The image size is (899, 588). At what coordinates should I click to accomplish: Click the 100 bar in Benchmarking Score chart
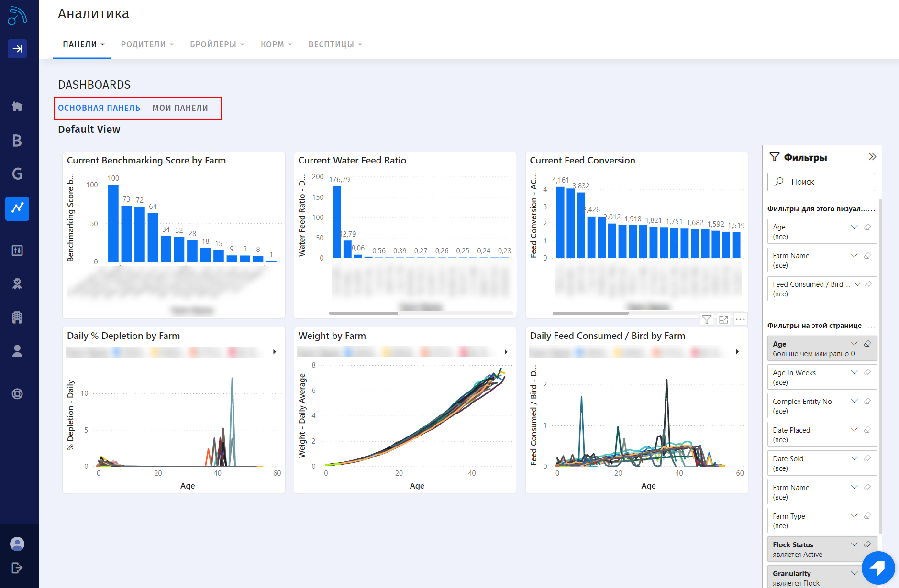(x=113, y=223)
